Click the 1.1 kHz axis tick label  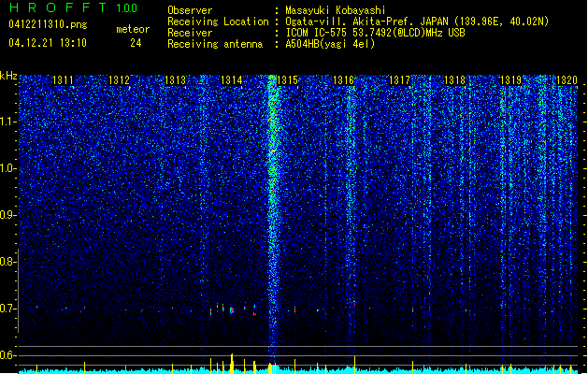coord(7,122)
